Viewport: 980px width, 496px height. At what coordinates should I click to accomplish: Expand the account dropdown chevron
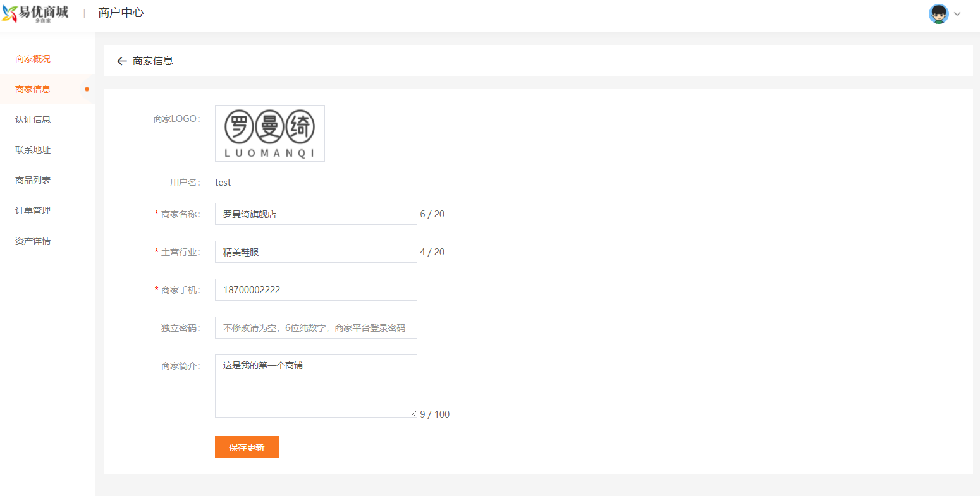957,14
